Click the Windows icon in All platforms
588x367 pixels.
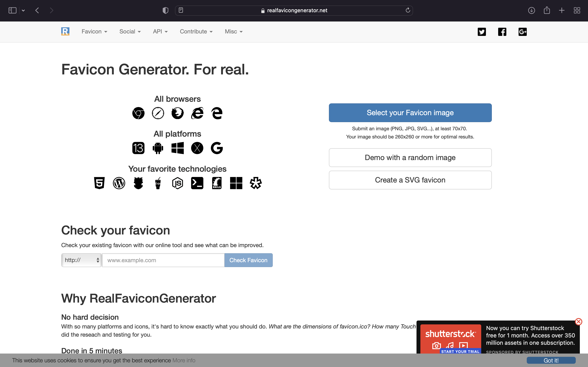[x=177, y=148]
